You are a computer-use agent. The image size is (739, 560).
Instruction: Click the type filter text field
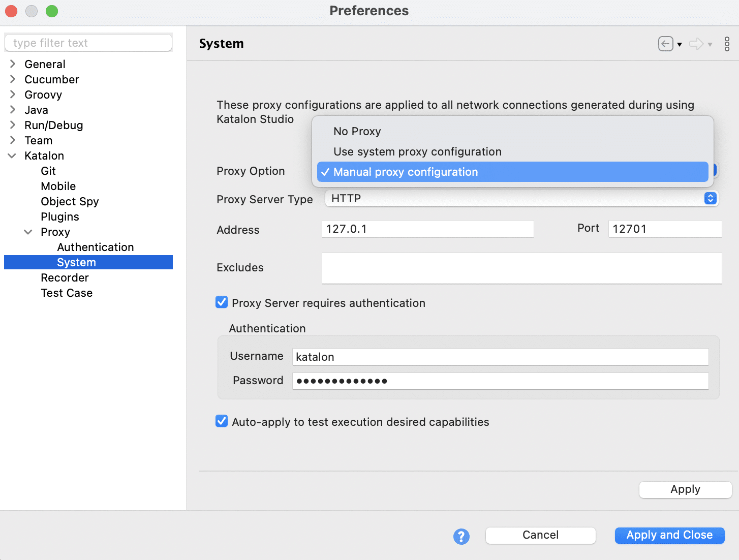[88, 43]
